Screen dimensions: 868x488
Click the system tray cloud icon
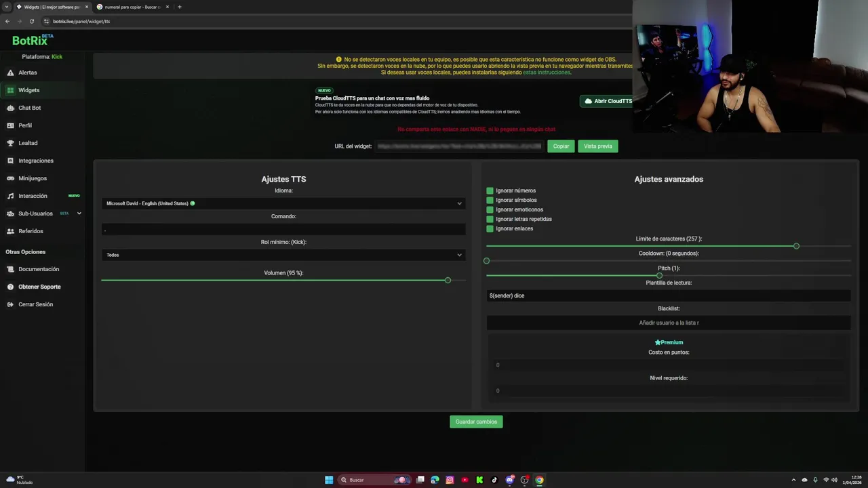[x=804, y=480]
